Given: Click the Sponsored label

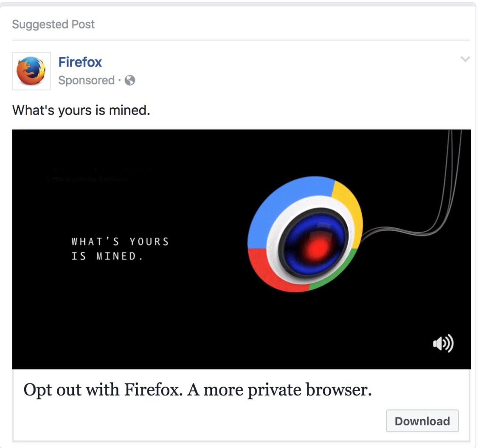Looking at the screenshot, I should point(86,80).
